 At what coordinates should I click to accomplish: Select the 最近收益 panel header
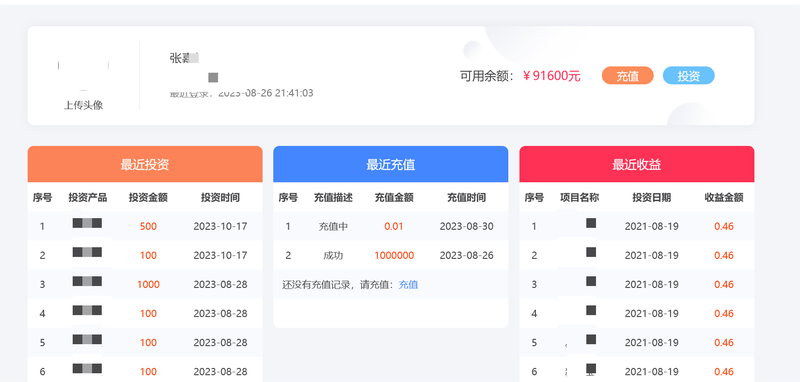click(637, 164)
